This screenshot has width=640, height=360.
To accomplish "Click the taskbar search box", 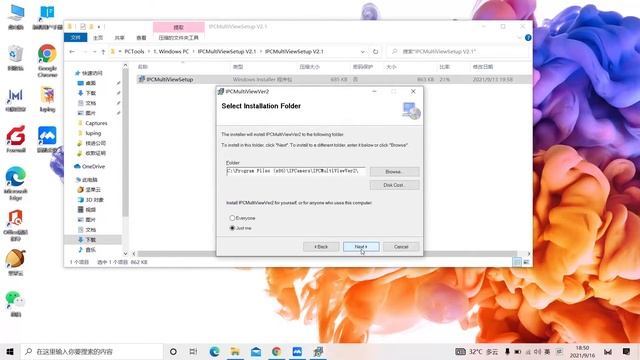I will pos(91,351).
